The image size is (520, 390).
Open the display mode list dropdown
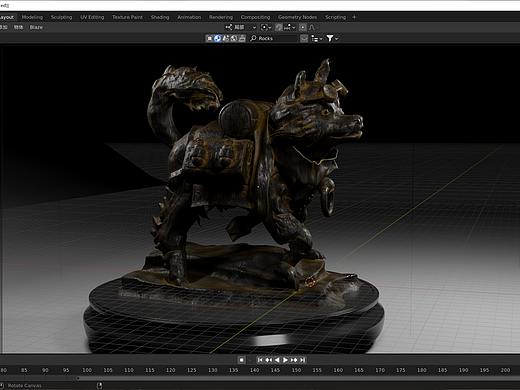pos(316,38)
